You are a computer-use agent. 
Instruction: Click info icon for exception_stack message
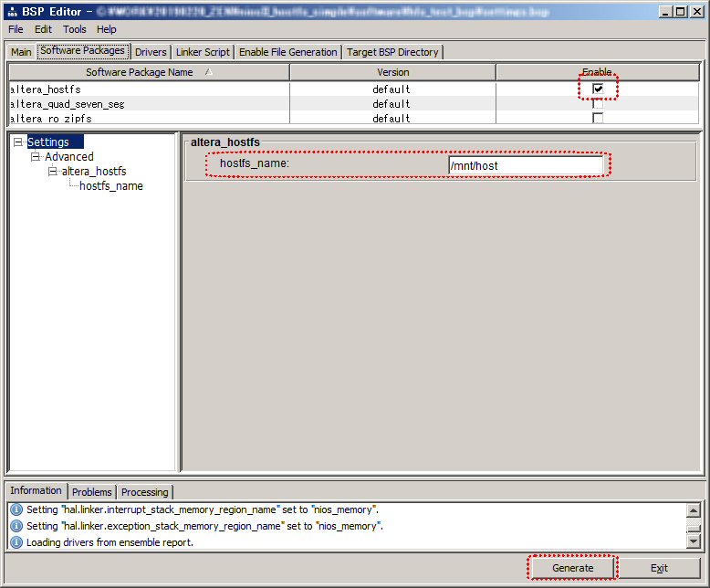click(x=16, y=526)
